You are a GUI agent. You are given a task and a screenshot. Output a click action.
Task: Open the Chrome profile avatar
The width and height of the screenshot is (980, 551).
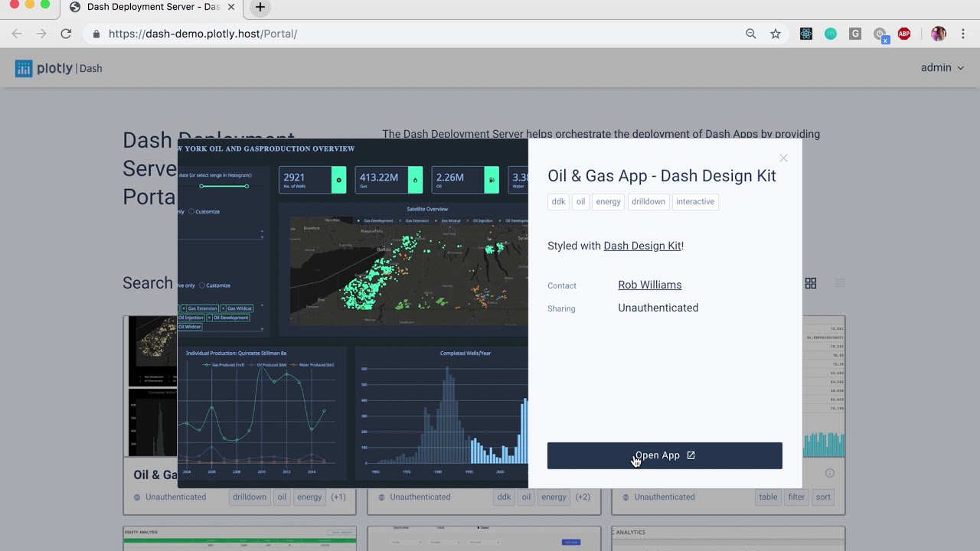coord(939,34)
